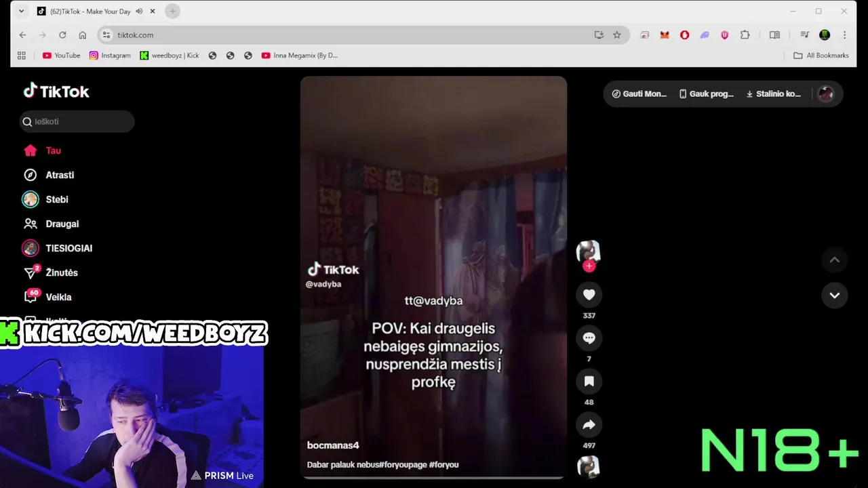868x488 pixels.
Task: Go to the next video with the down arrow
Action: pyautogui.click(x=834, y=296)
